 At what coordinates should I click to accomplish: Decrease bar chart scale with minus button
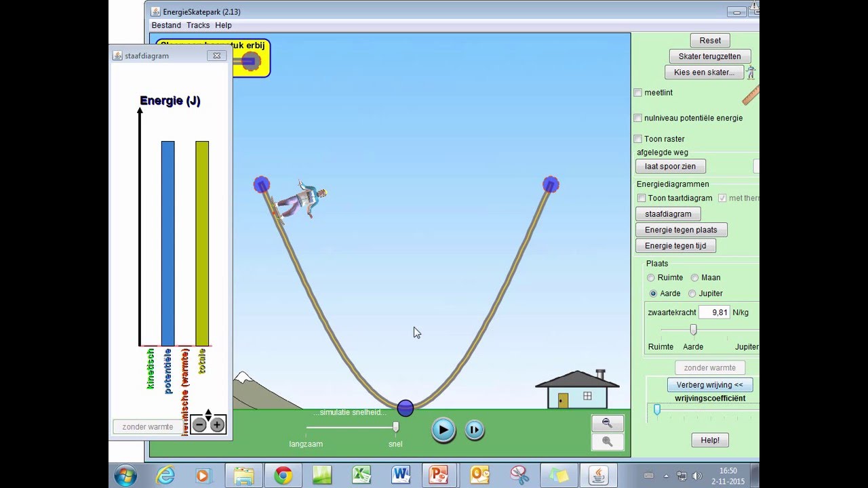[x=199, y=425]
